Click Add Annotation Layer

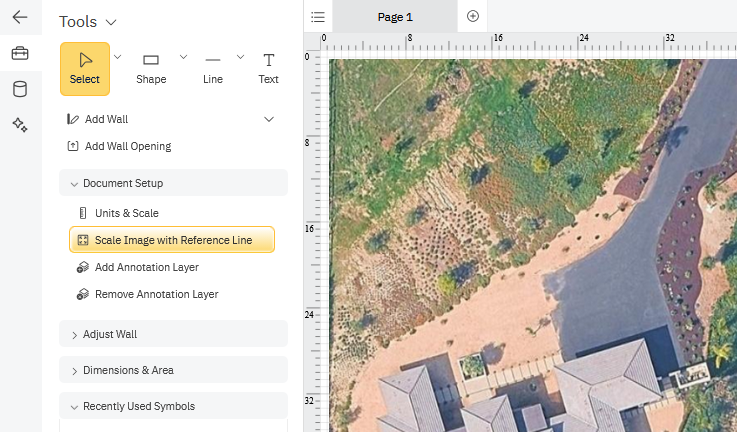(x=146, y=267)
